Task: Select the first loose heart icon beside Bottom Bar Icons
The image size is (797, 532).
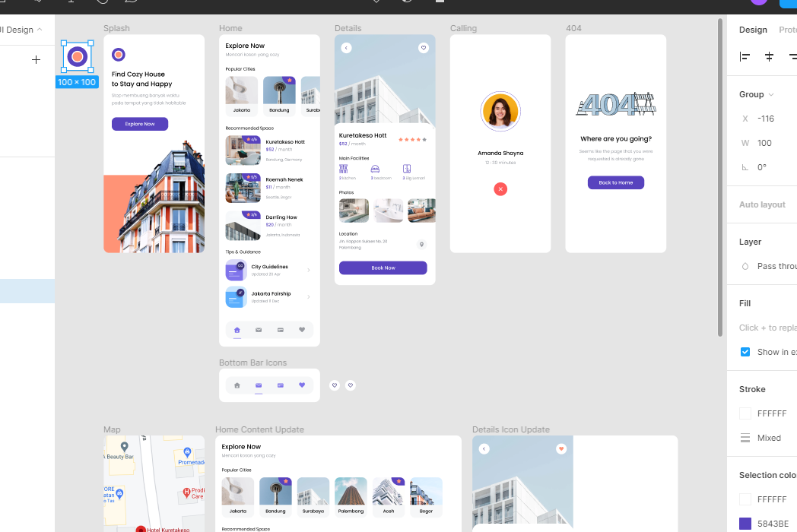Action: 335,385
